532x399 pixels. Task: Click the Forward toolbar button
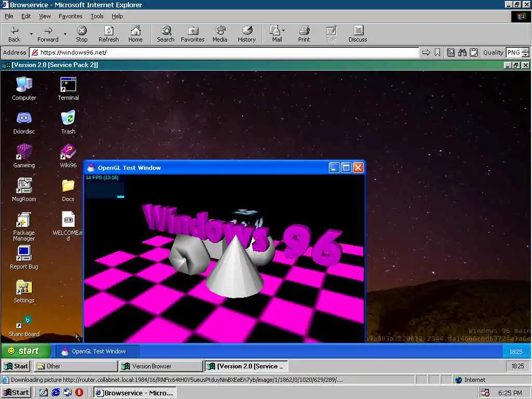pos(48,34)
